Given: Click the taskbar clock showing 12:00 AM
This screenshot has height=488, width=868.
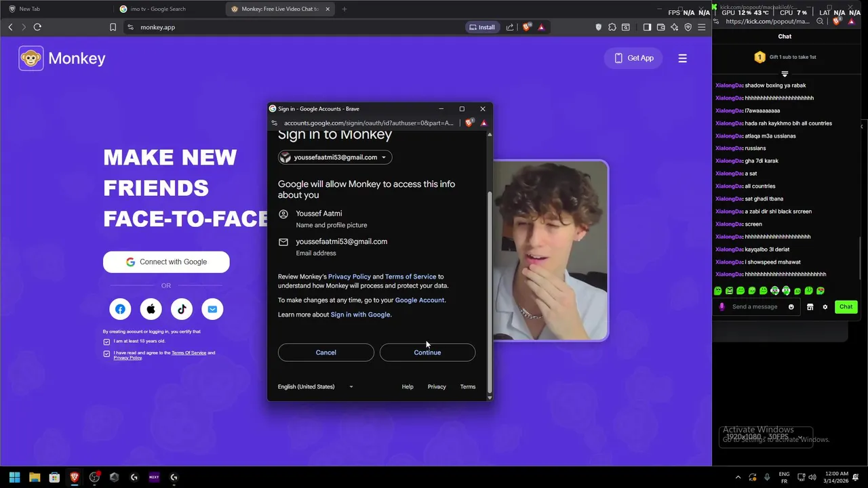Looking at the screenshot, I should coord(837,477).
